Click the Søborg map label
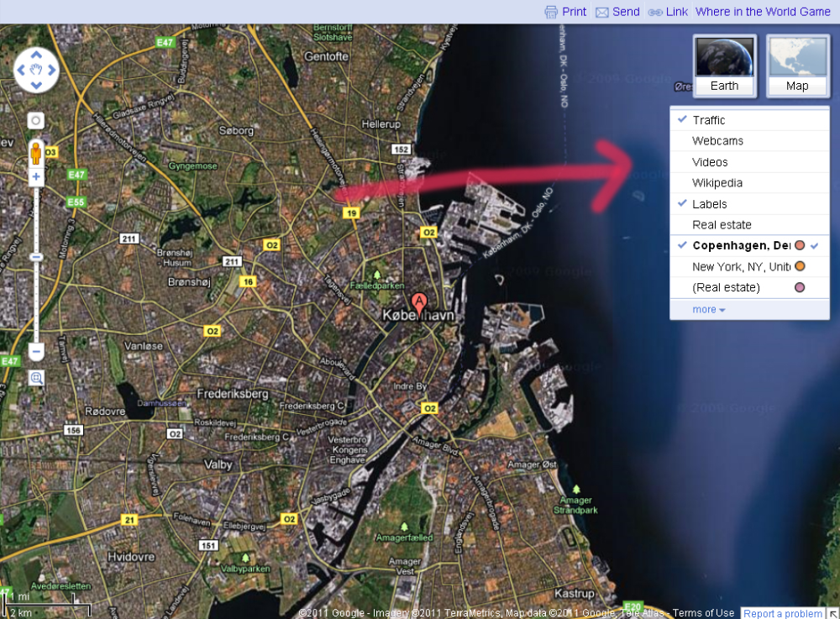The width and height of the screenshot is (840, 619). point(236,130)
